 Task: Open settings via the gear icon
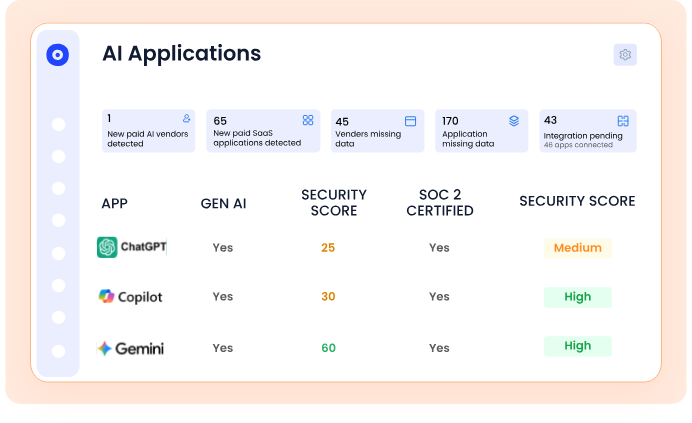click(x=625, y=55)
